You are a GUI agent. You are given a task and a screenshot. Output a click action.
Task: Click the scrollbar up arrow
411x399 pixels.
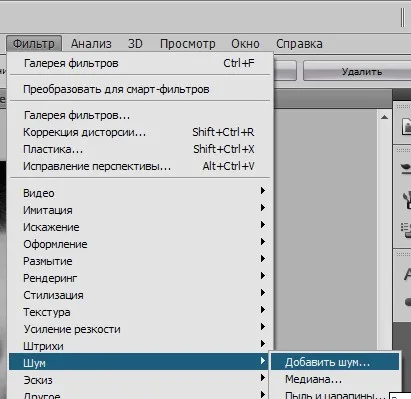click(384, 117)
